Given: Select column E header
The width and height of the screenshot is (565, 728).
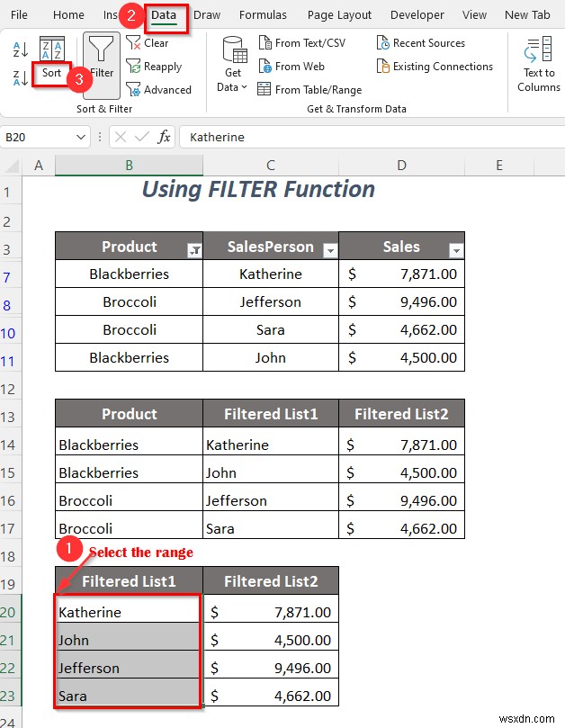Looking at the screenshot, I should pos(499,166).
